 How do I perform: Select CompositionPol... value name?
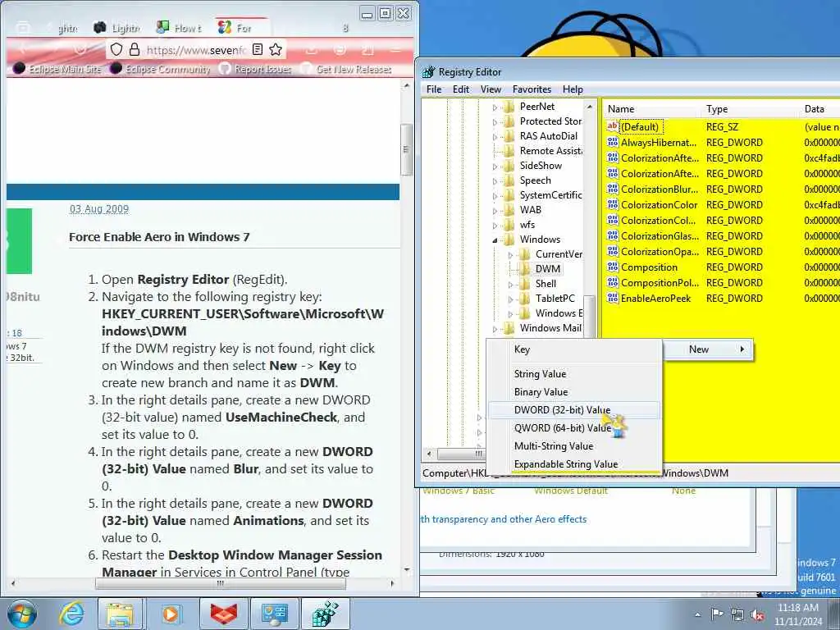click(660, 282)
